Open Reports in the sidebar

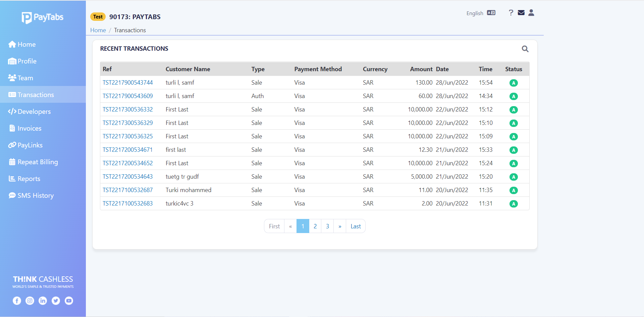pos(43,179)
